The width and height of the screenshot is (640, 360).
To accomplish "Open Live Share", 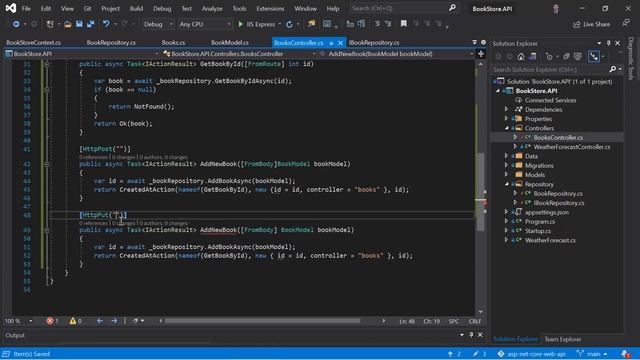I will 591,24.
